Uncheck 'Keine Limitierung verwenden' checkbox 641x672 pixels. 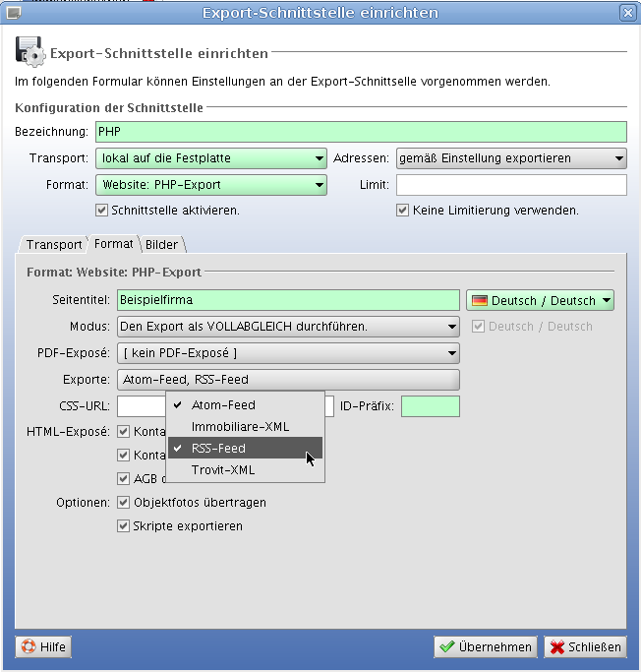(x=402, y=210)
